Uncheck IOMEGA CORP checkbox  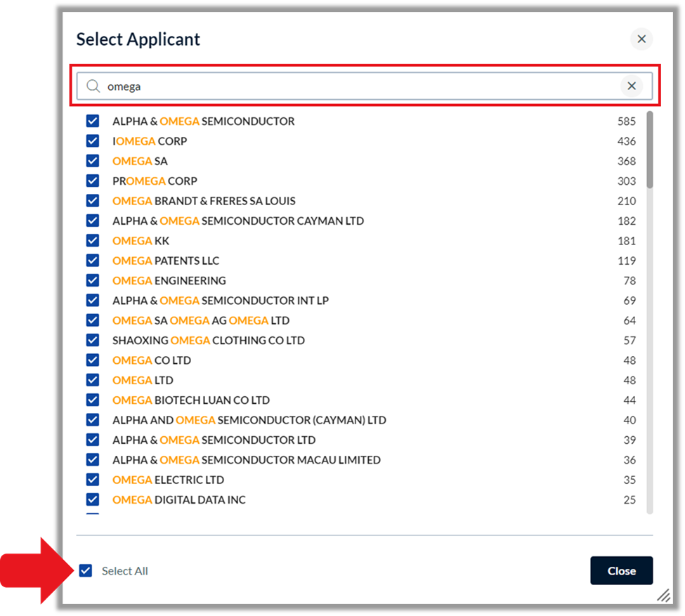coord(93,141)
